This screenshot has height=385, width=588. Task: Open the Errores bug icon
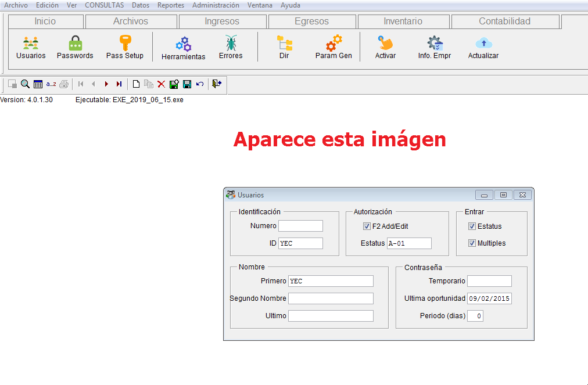(231, 48)
